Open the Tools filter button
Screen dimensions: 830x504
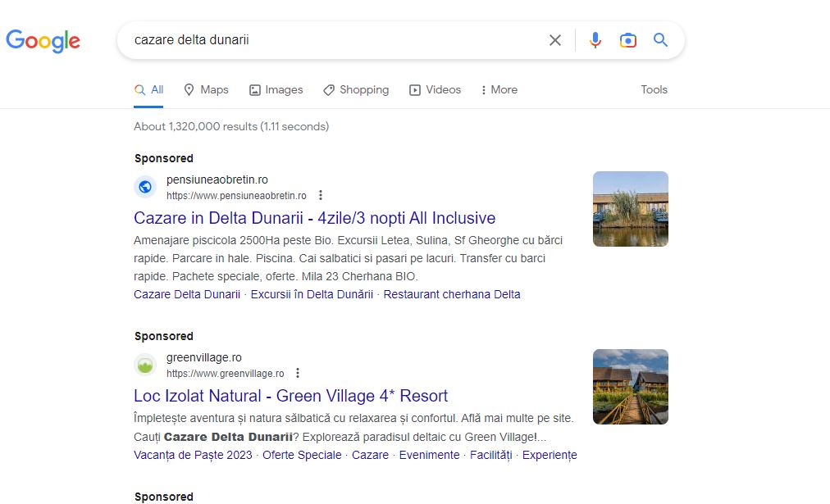(x=654, y=90)
